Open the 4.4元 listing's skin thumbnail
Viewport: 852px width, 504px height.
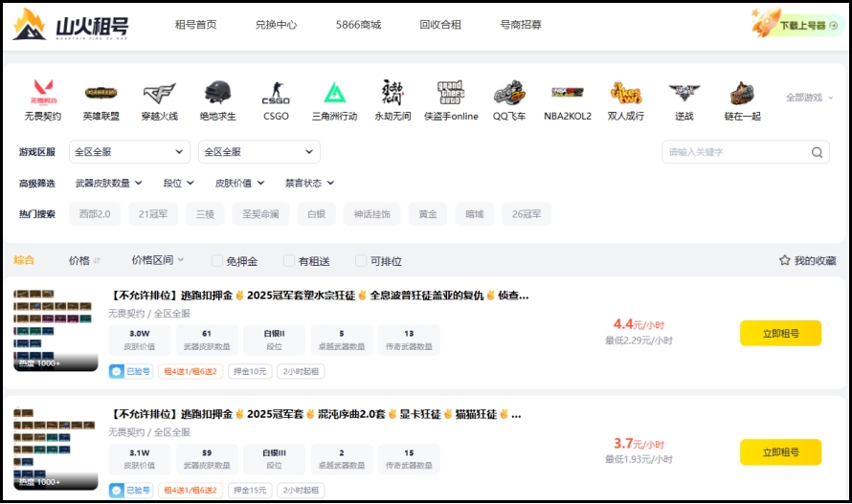[x=56, y=330]
